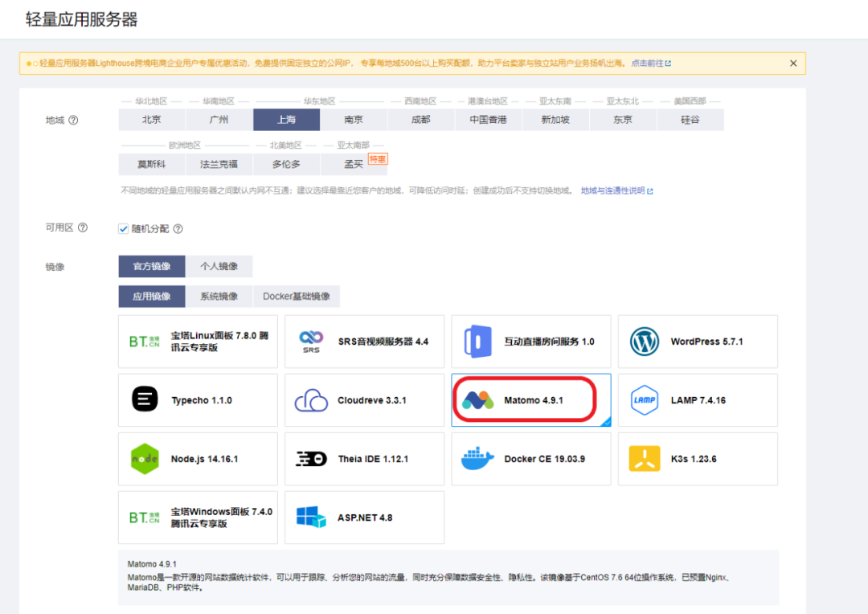Viewport: 868px width, 614px height.
Task: Open the help icon next to 可用区
Action: click(83, 227)
